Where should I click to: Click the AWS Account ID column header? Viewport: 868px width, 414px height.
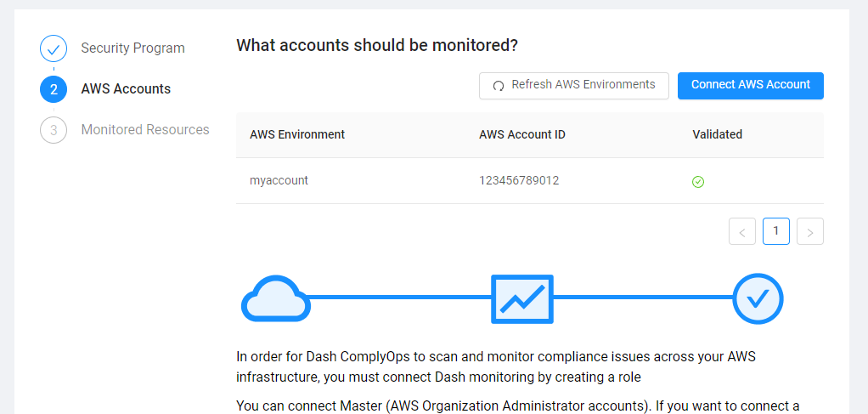[522, 134]
